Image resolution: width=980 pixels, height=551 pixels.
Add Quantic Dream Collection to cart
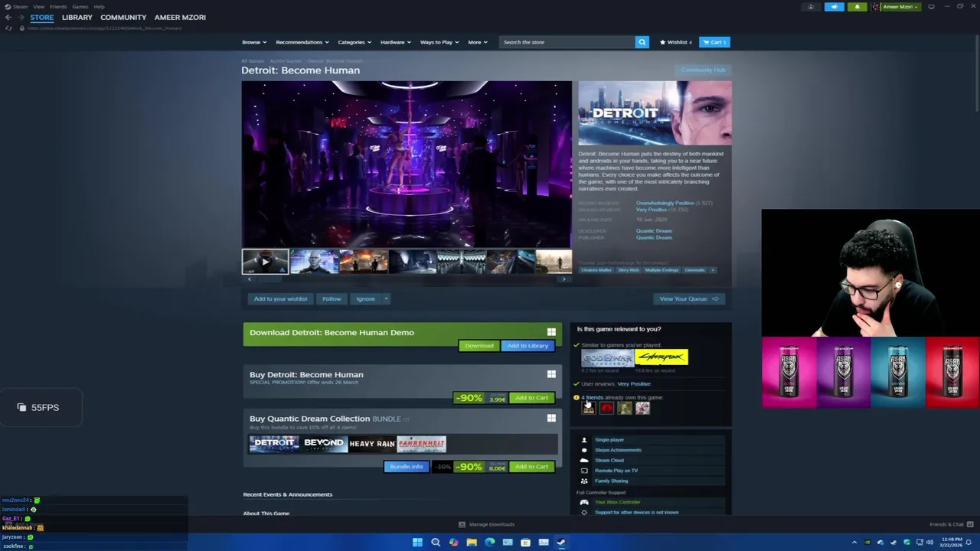coord(531,467)
